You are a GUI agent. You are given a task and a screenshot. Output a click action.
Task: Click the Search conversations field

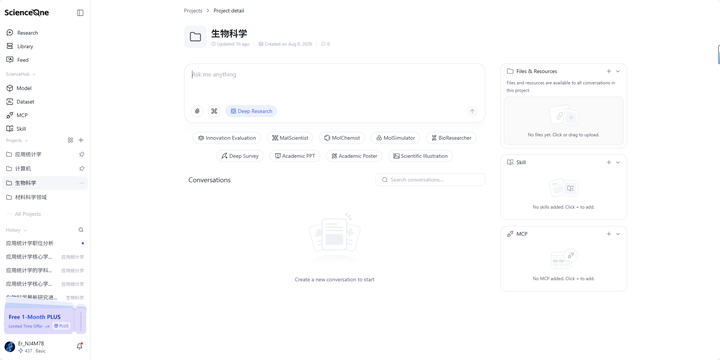pyautogui.click(x=430, y=180)
